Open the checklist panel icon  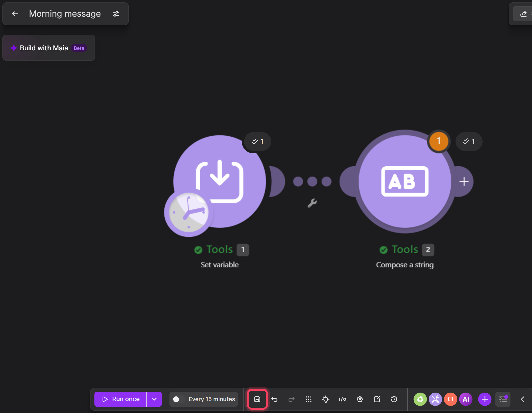(x=503, y=399)
